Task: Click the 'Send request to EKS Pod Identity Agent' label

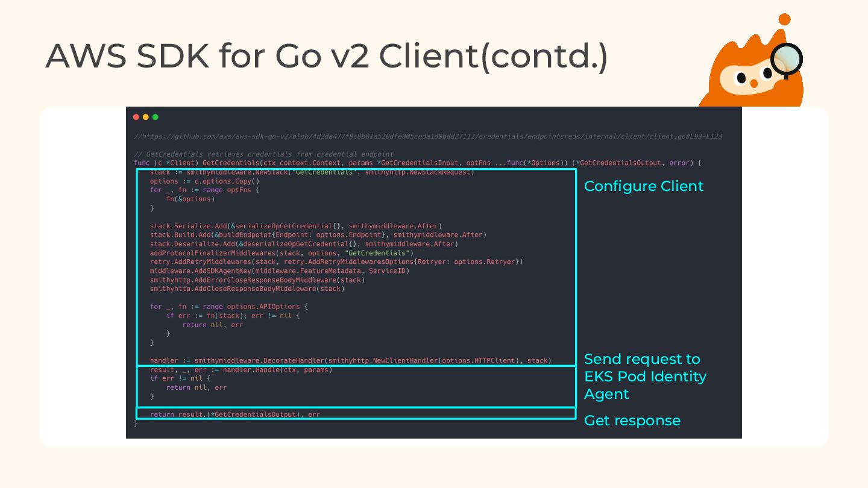Action: pos(645,377)
